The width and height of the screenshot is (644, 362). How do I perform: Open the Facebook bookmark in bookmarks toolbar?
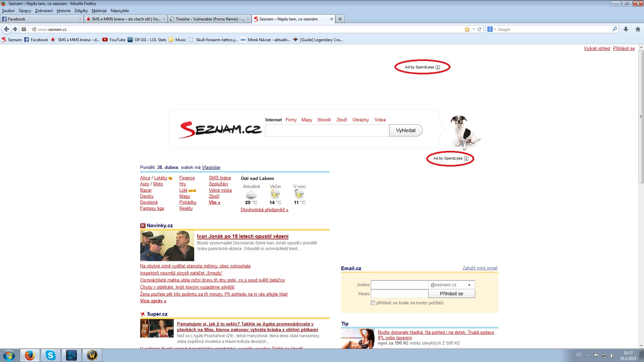click(36, 40)
